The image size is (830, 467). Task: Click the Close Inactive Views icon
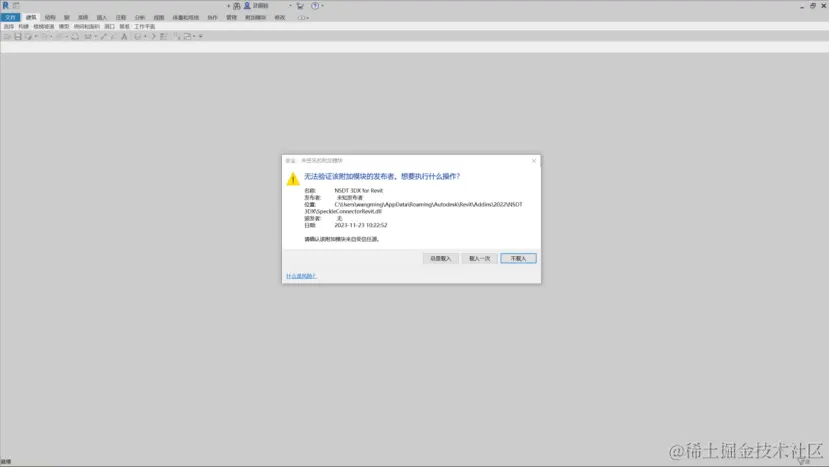pos(177,37)
